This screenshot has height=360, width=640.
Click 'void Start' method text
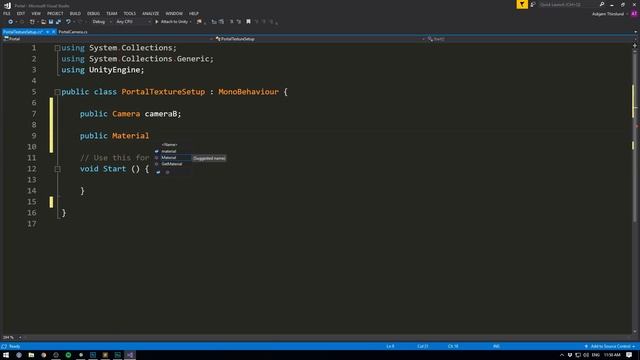(x=103, y=169)
